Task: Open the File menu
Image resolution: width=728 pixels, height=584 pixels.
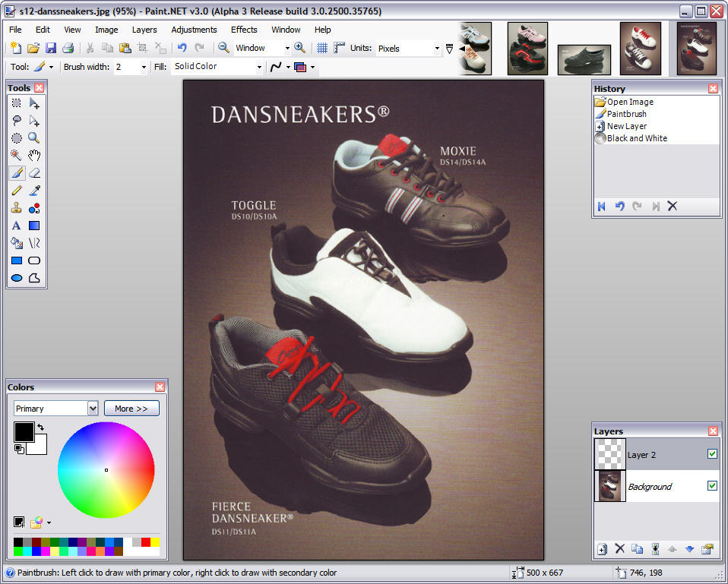Action: tap(15, 30)
